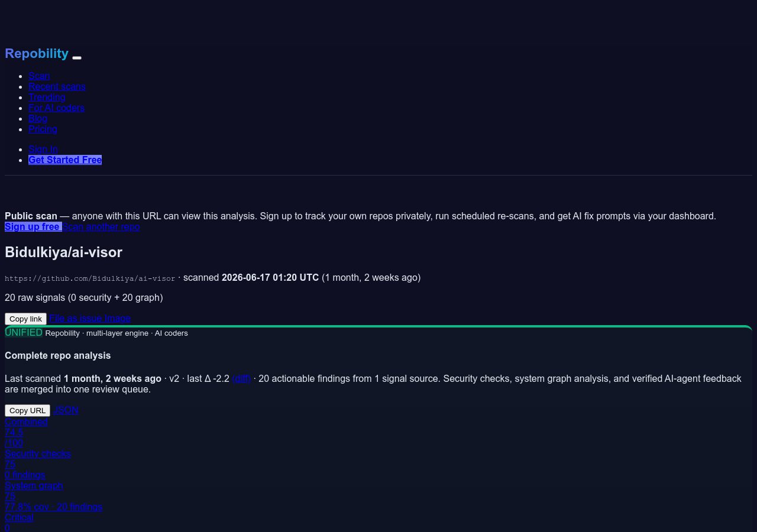Open the Repobility home logo link
Image resolution: width=757 pixels, height=532 pixels.
click(37, 53)
